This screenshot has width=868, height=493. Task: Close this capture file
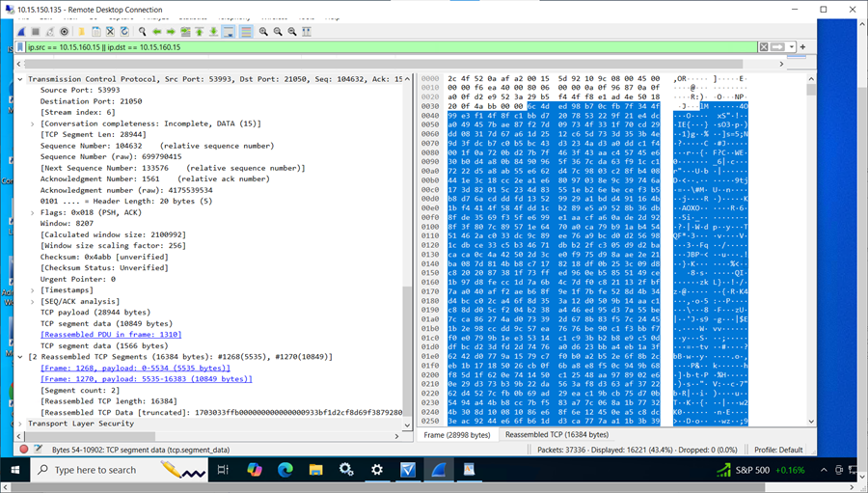click(110, 32)
